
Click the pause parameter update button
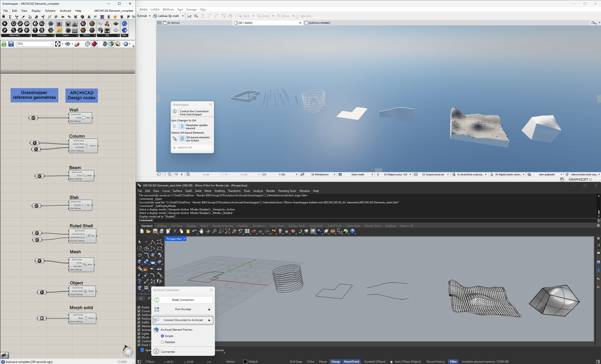pyautogui.click(x=182, y=127)
